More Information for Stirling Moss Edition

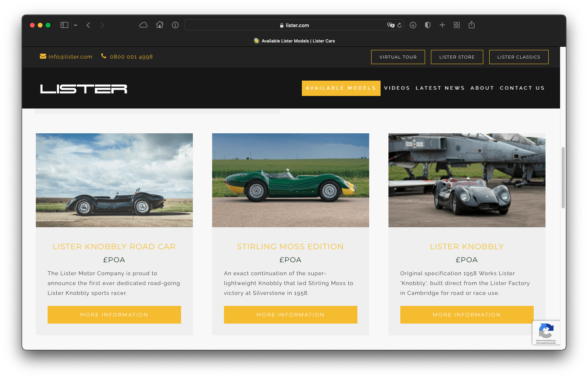coord(290,315)
